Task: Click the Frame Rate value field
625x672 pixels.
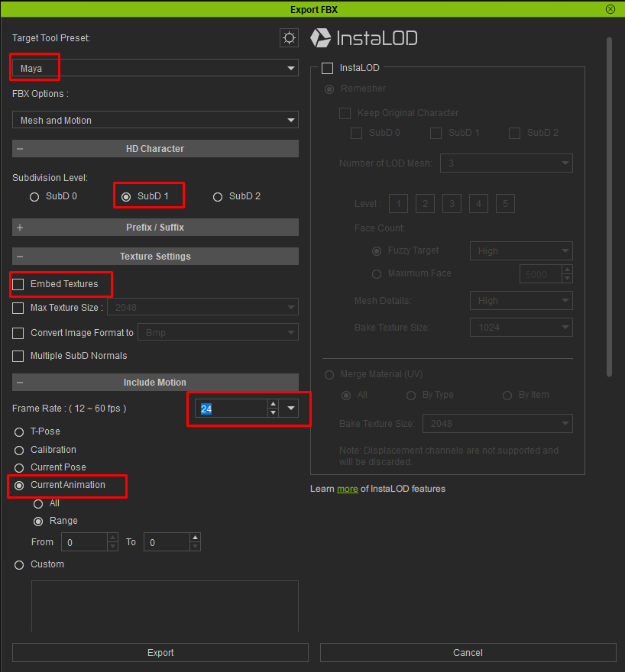Action: click(232, 409)
